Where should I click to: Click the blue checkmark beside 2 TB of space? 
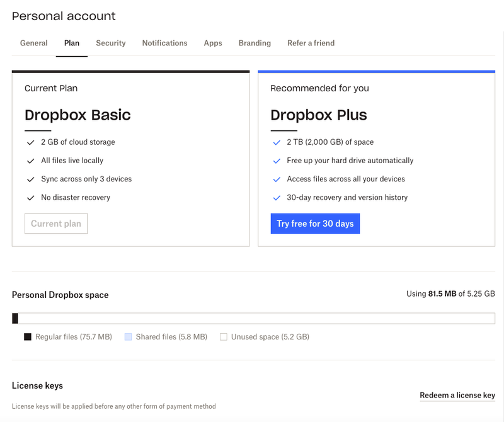(276, 142)
